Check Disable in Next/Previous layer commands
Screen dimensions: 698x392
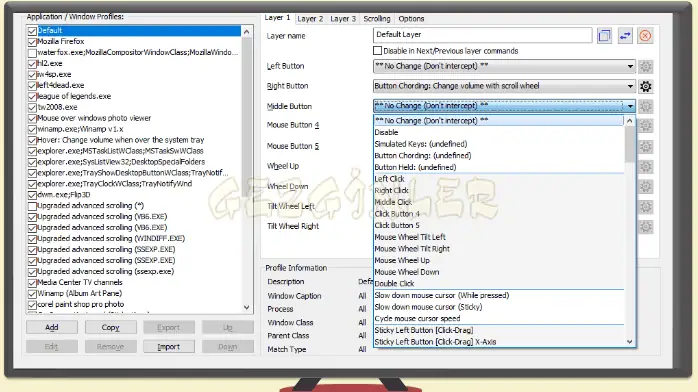(377, 51)
